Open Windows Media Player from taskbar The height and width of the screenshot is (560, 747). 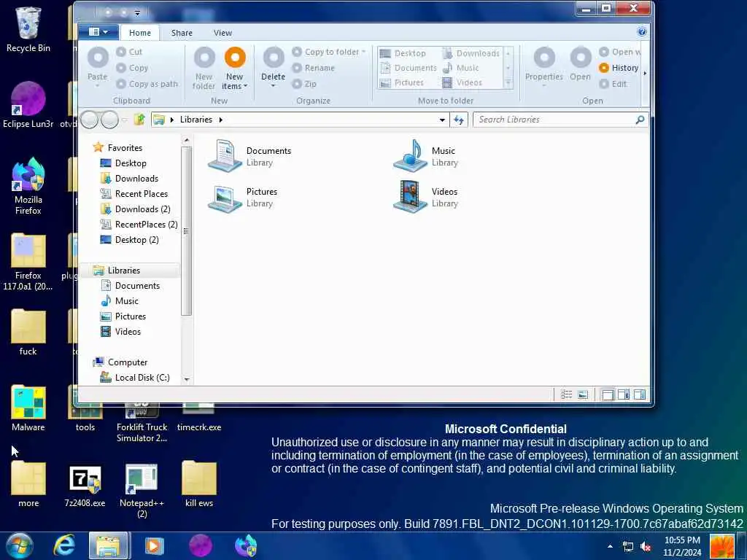(x=154, y=545)
